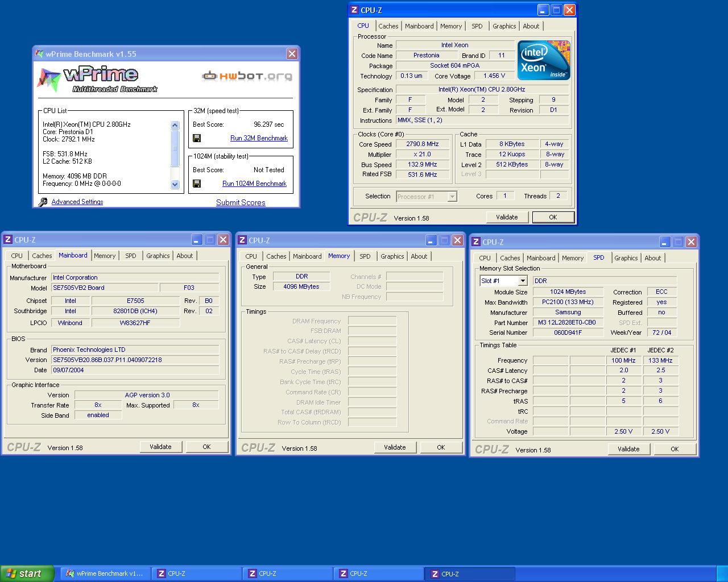Minimize the CPU-Z Memory window
The height and width of the screenshot is (582, 728).
tap(431, 240)
